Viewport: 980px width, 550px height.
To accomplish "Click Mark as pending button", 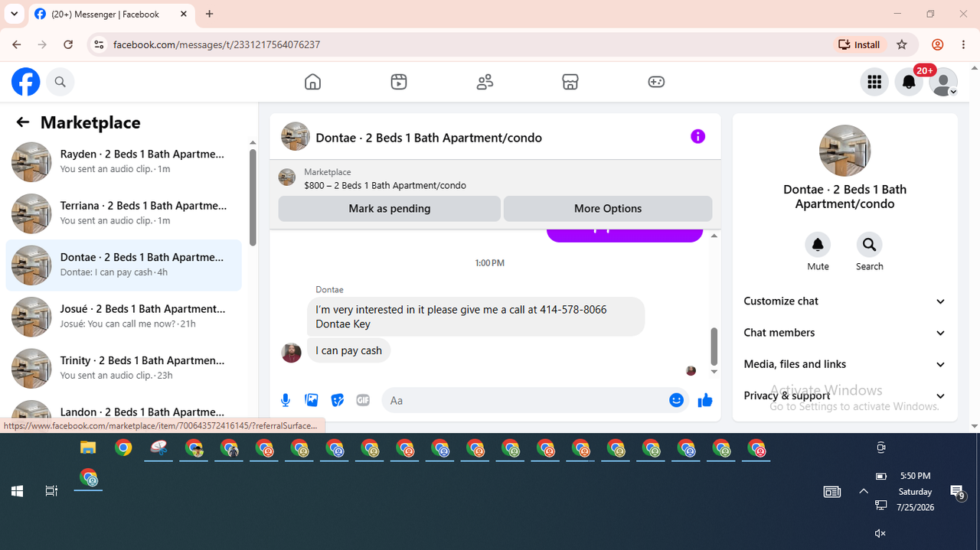I will [389, 208].
